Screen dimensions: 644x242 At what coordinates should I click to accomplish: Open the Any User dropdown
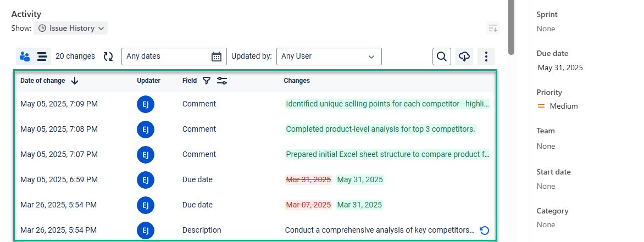tap(329, 56)
